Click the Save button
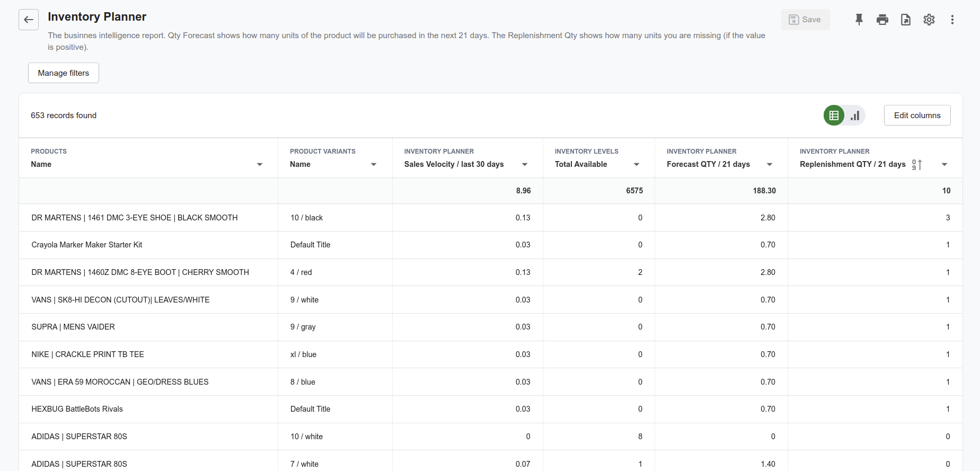The height and width of the screenshot is (471, 980). point(805,20)
